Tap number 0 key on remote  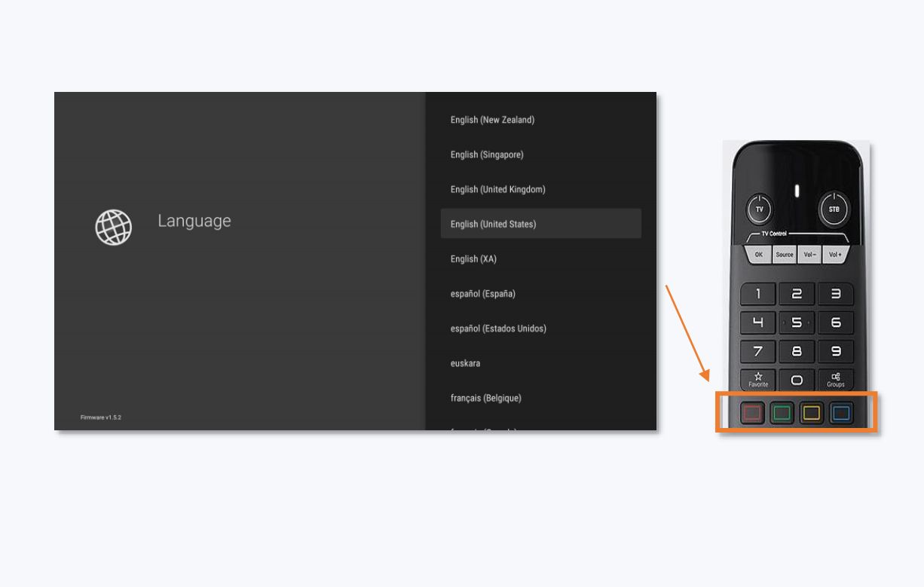coord(797,380)
